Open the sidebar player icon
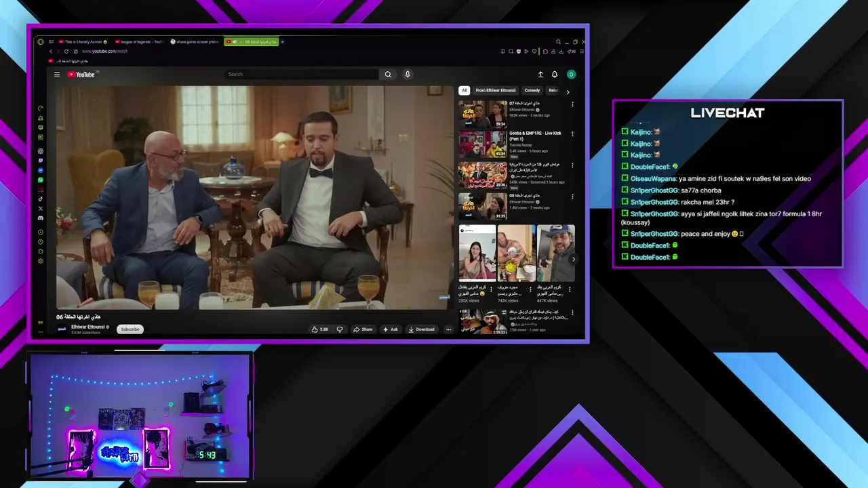 41,232
